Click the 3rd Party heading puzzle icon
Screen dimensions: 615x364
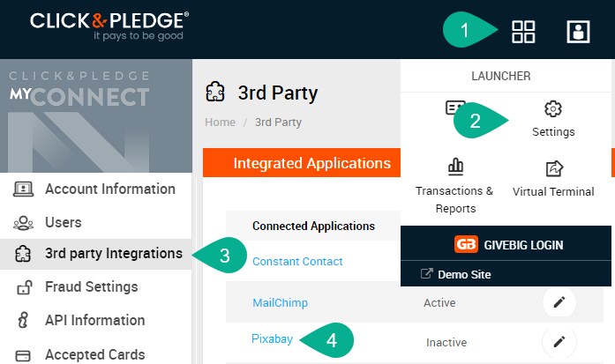point(215,92)
